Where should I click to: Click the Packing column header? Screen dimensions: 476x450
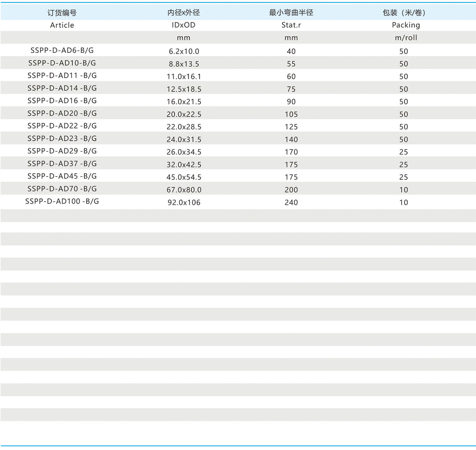(x=406, y=25)
